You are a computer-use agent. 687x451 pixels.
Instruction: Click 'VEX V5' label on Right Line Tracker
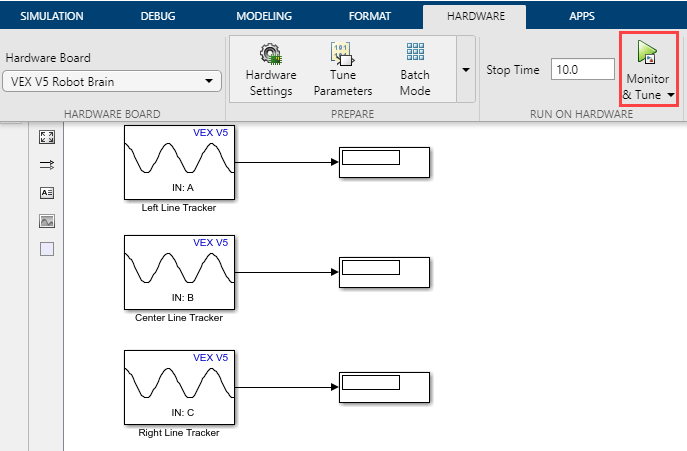(210, 358)
